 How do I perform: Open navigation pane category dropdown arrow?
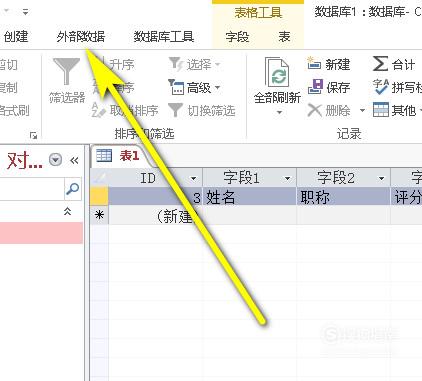click(x=55, y=160)
